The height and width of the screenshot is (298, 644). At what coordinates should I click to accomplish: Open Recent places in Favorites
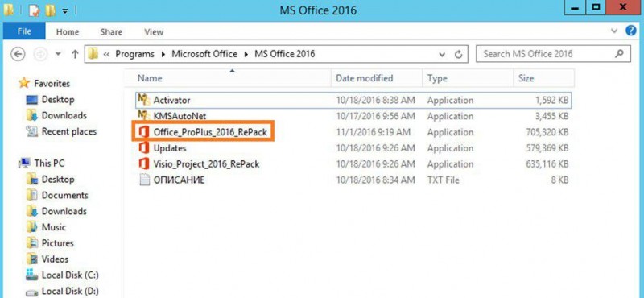pyautogui.click(x=69, y=131)
